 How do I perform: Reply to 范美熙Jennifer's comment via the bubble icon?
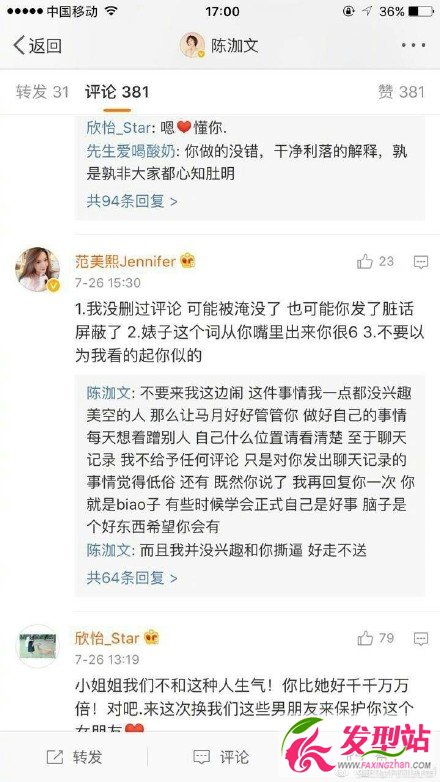click(x=421, y=261)
